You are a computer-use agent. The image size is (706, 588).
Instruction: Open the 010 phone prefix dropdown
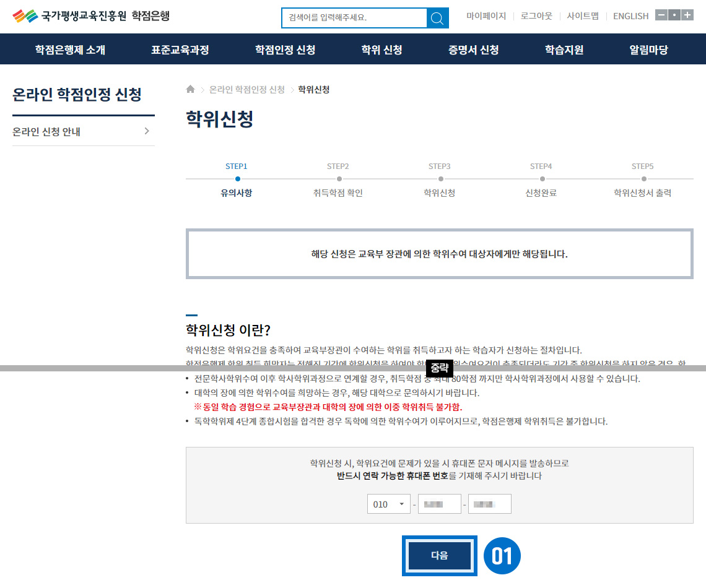pos(388,504)
